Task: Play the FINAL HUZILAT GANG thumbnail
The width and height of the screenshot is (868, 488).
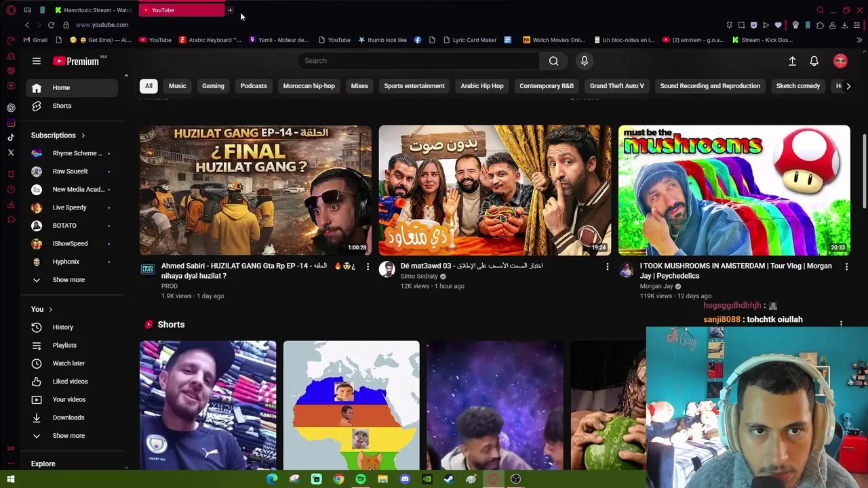Action: coord(256,190)
